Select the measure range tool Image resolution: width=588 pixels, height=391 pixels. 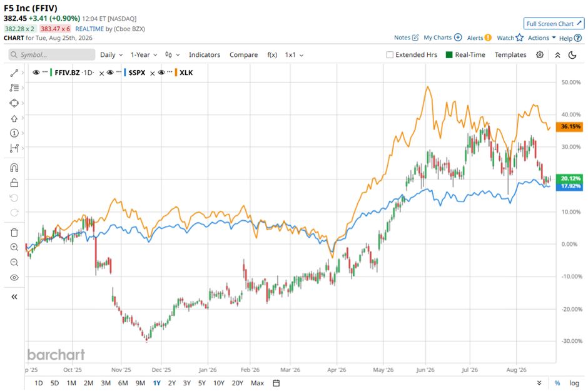(14, 148)
